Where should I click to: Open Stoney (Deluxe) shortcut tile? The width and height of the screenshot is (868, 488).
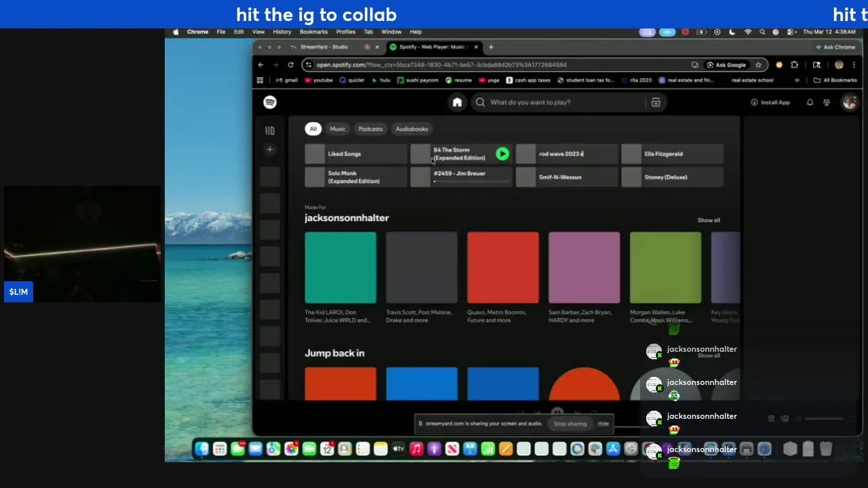coord(672,177)
